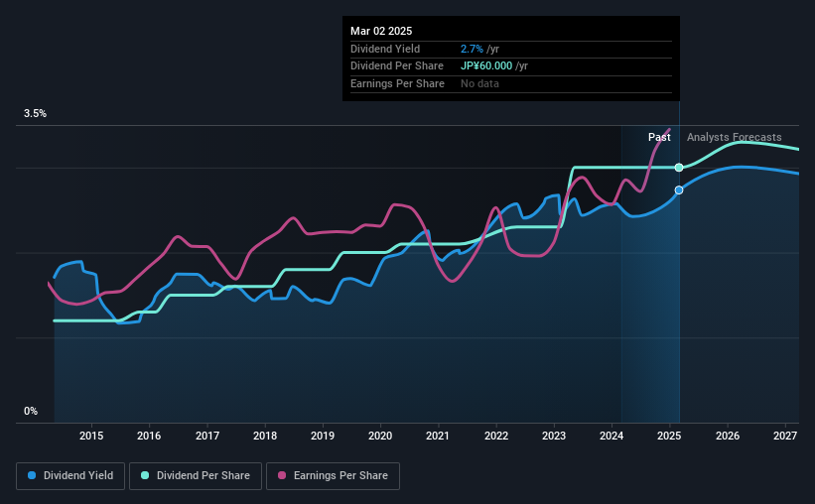Click the '0%' y-axis label

pyautogui.click(x=31, y=411)
